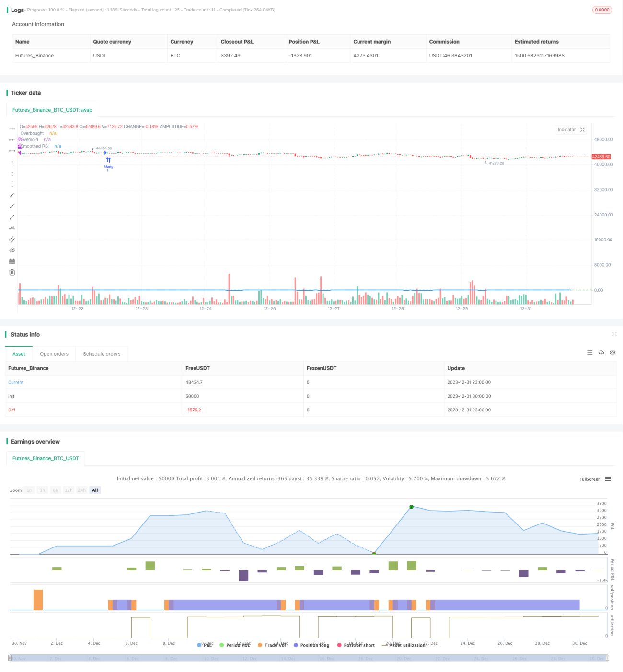Select the horizontal ray line tool
The width and height of the screenshot is (623, 672).
pyautogui.click(x=12, y=140)
